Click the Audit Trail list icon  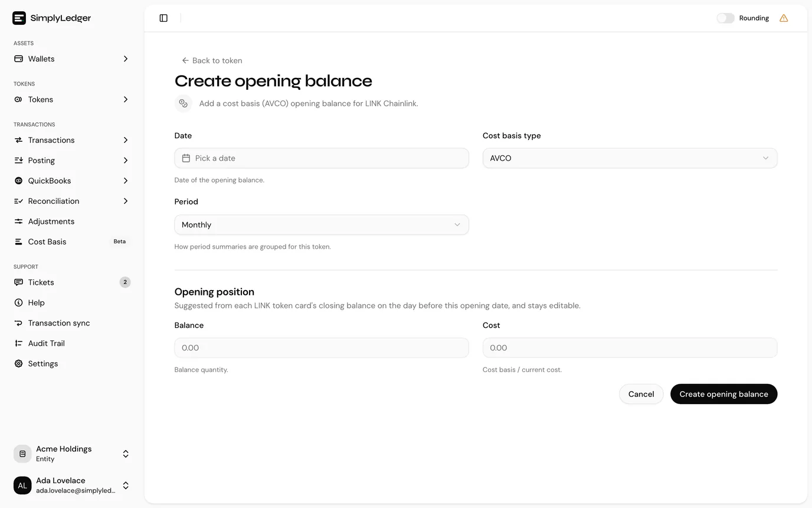point(18,343)
